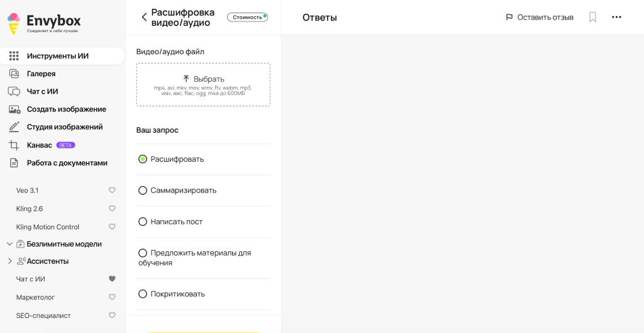Click the Канвас crop icon
The image size is (644, 333).
(x=14, y=145)
